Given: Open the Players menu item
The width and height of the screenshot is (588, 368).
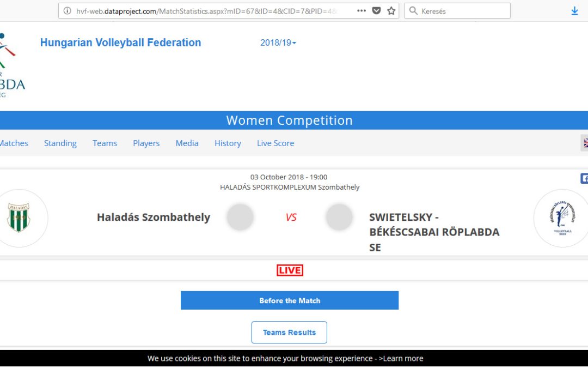Looking at the screenshot, I should 146,143.
